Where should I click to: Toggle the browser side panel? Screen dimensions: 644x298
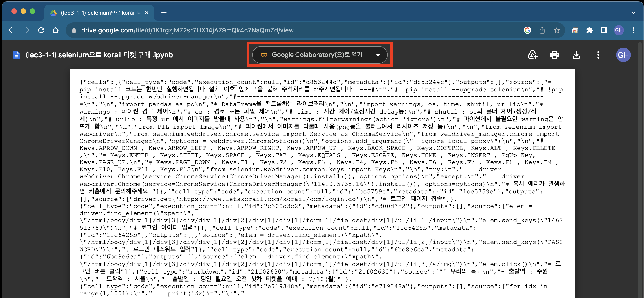pyautogui.click(x=604, y=30)
